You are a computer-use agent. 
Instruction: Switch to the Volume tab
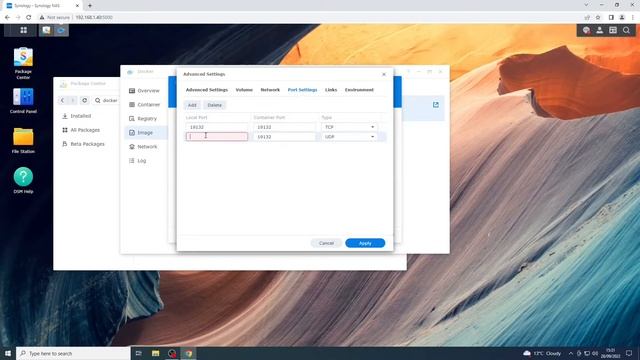244,90
